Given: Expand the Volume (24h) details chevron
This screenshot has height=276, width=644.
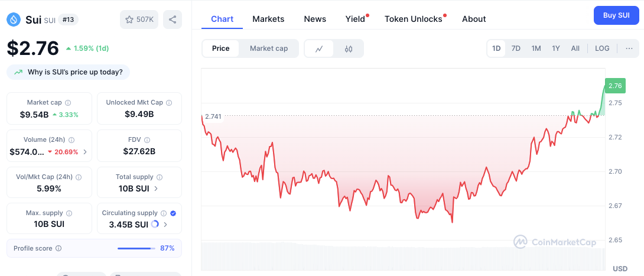Looking at the screenshot, I should coord(85,152).
